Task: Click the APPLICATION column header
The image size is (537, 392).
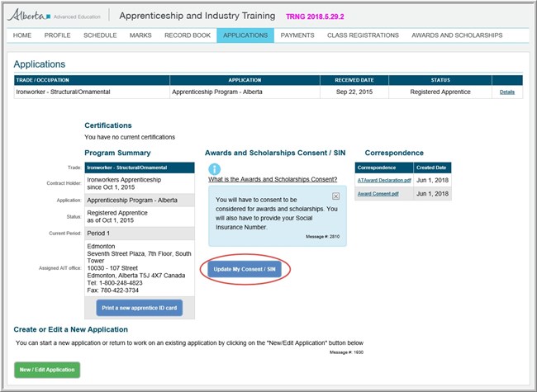Action: [x=245, y=80]
